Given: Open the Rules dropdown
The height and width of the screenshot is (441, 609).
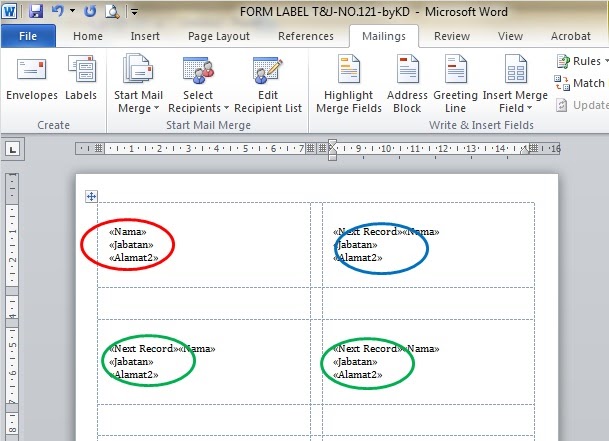Looking at the screenshot, I should 581,61.
